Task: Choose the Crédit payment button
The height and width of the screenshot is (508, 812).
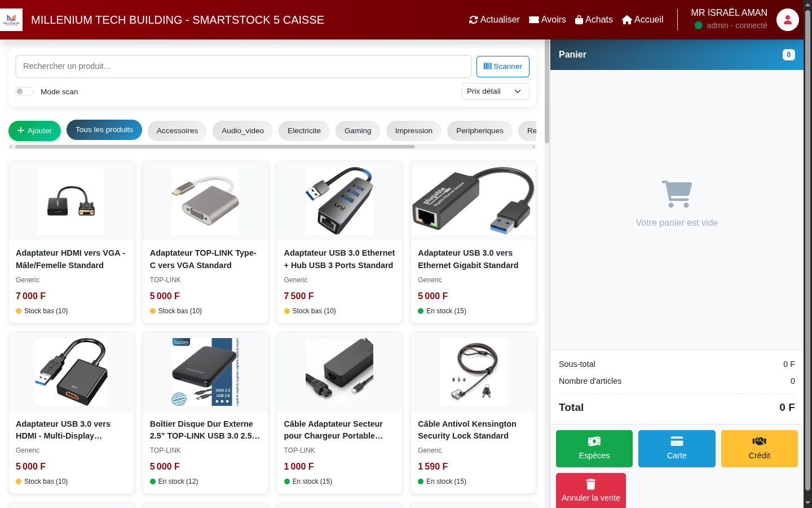Action: [x=759, y=449]
